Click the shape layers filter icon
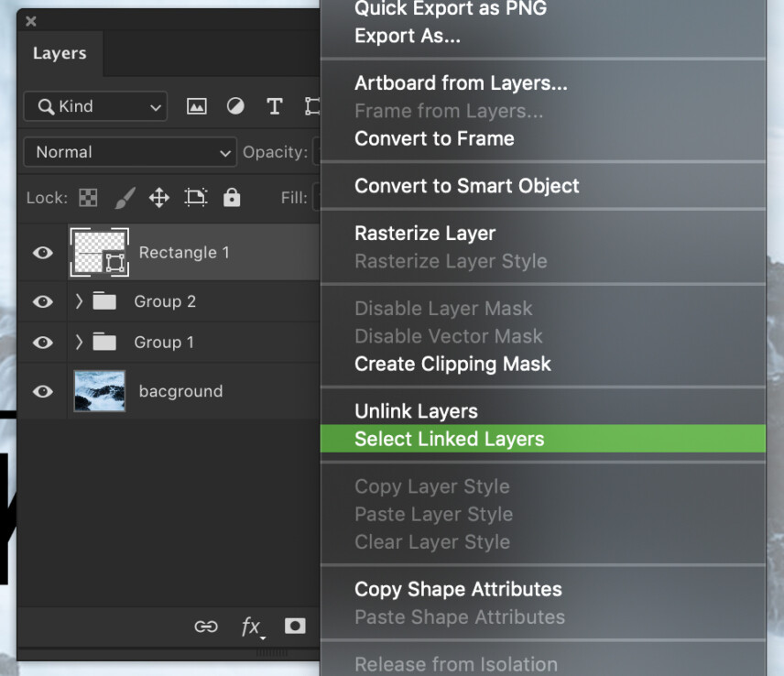 tap(311, 106)
